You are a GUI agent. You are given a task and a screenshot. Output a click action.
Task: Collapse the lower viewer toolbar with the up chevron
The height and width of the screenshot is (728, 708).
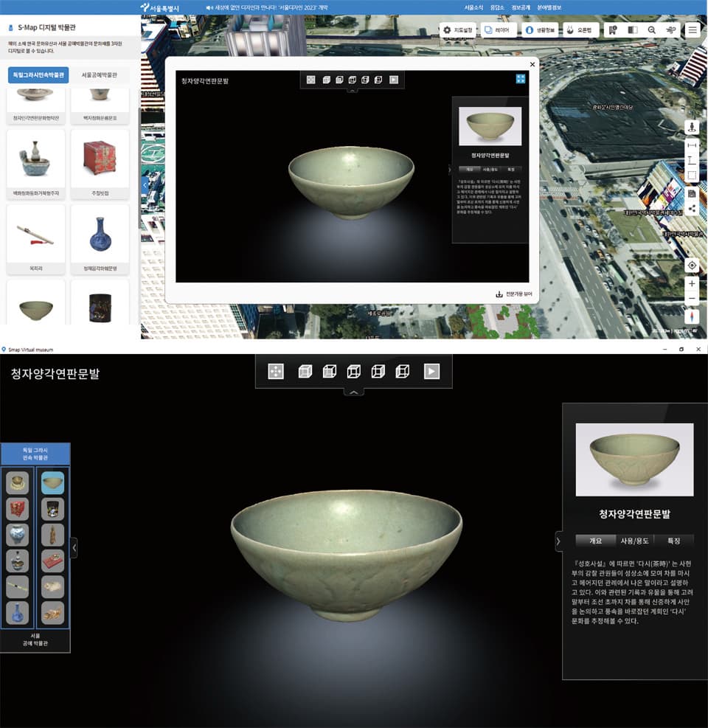(354, 392)
